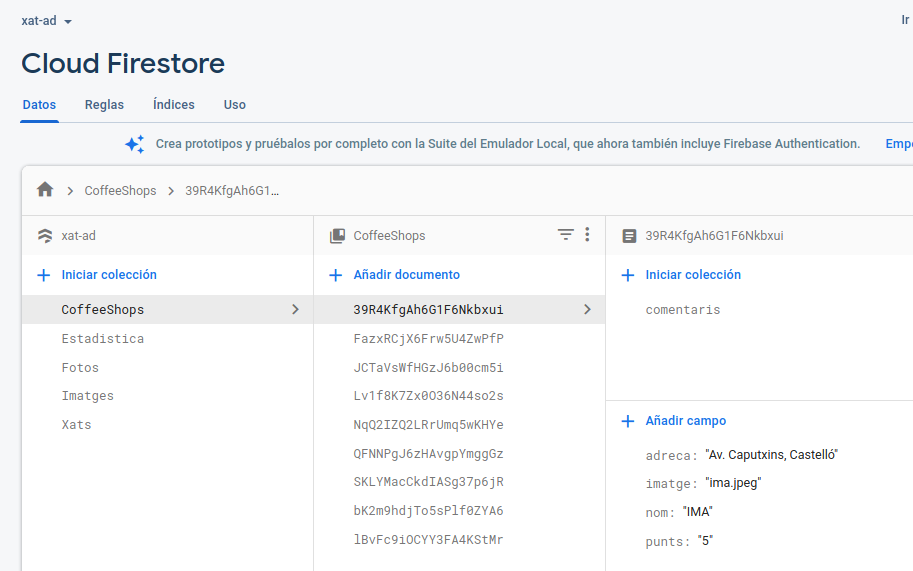Open the Índices tab

coord(174,105)
